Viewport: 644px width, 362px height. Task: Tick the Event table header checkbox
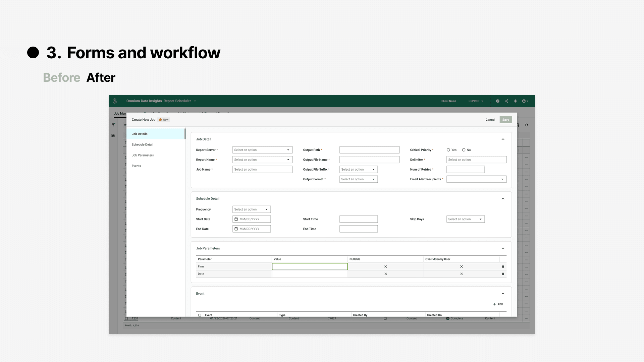200,315
